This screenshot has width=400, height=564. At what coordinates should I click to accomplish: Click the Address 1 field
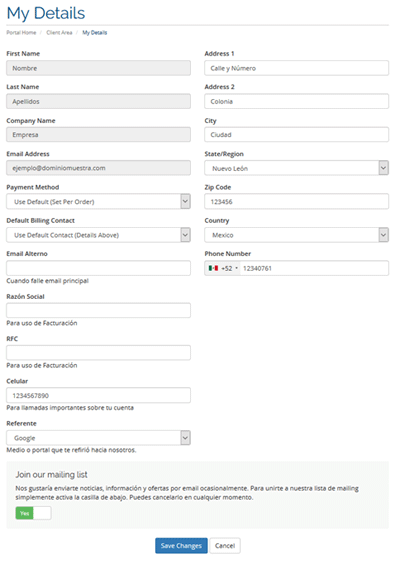click(296, 68)
